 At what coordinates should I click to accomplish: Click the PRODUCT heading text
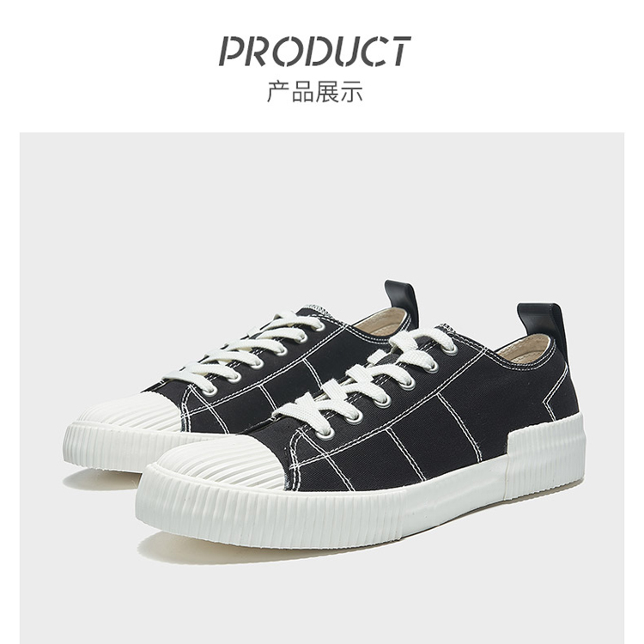[314, 51]
